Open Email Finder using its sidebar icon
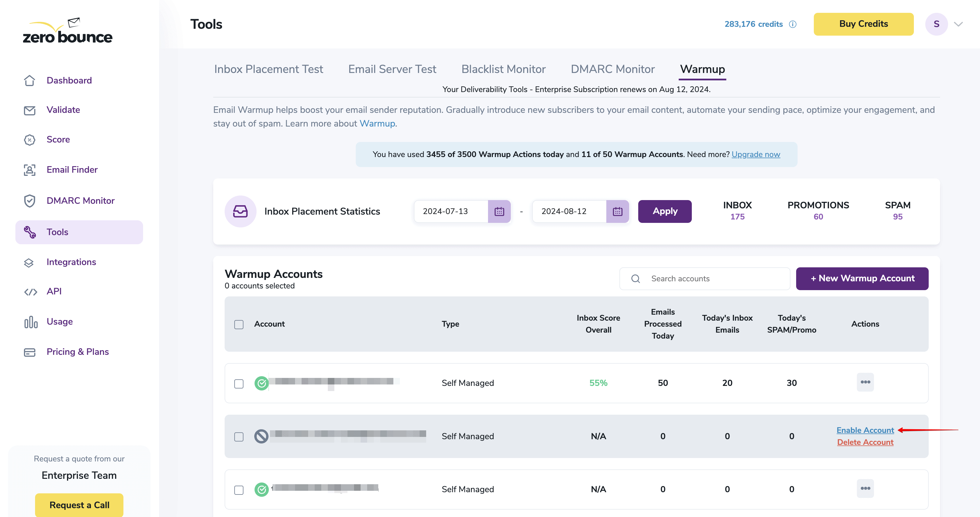The image size is (980, 517). [x=30, y=170]
